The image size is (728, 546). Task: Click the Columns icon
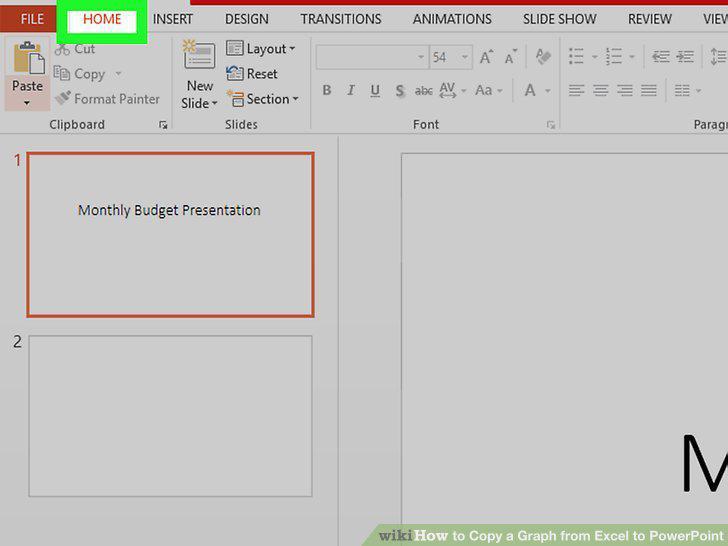pyautogui.click(x=682, y=90)
